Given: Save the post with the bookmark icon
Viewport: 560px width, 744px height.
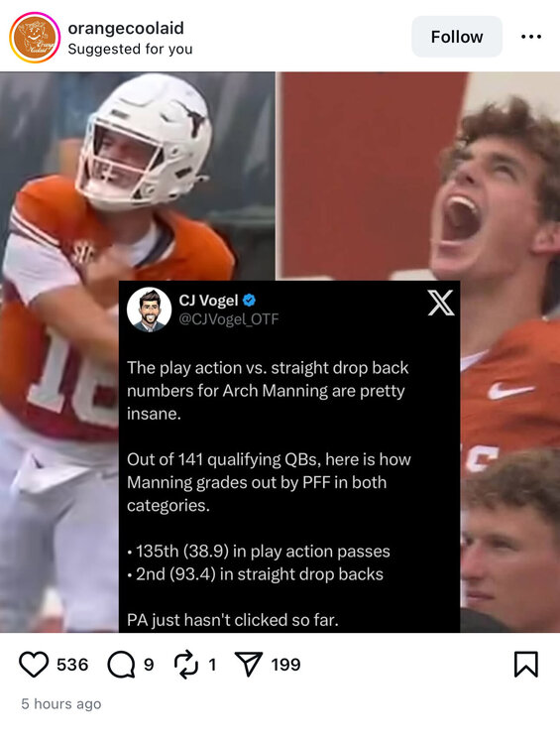Looking at the screenshot, I should pos(526,665).
